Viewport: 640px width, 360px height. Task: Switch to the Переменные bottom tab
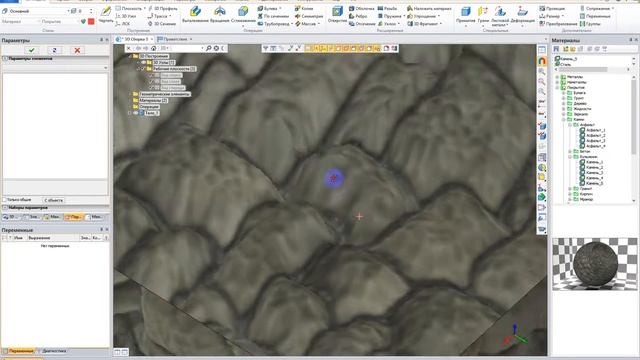point(18,351)
